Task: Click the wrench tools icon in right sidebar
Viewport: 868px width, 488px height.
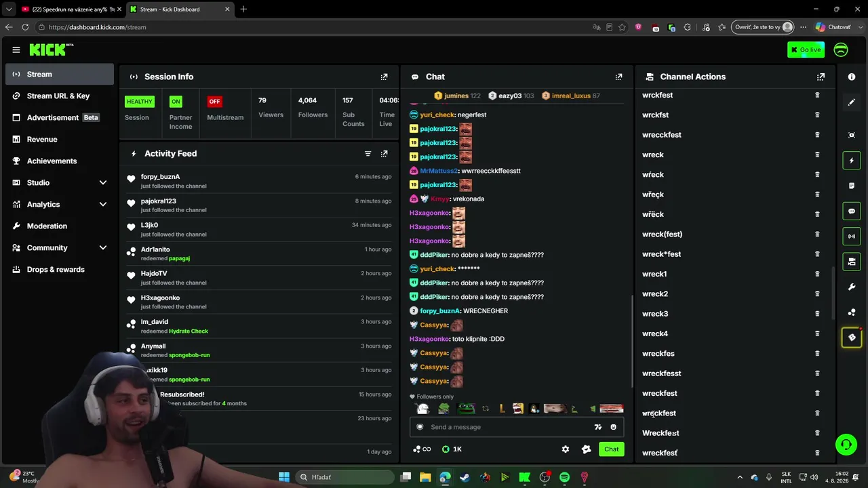Action: 852,287
